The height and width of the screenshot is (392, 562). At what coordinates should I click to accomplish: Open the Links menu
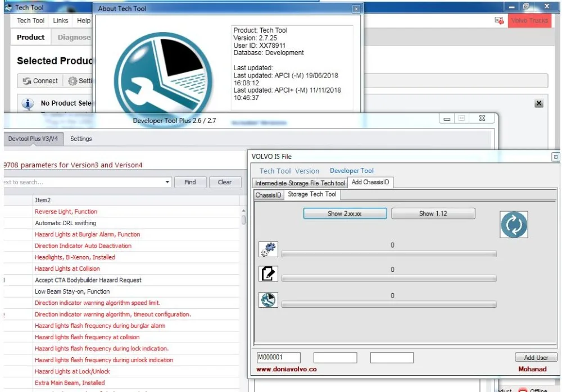click(x=60, y=20)
